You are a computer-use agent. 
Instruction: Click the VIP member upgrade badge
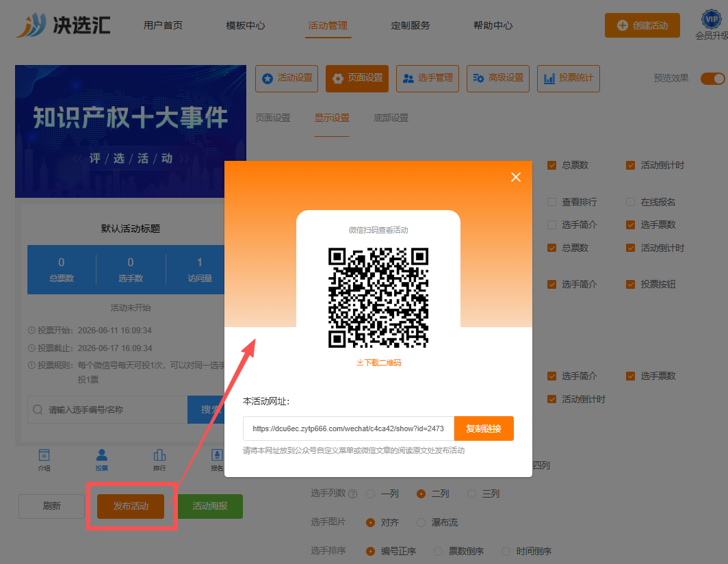[711, 20]
